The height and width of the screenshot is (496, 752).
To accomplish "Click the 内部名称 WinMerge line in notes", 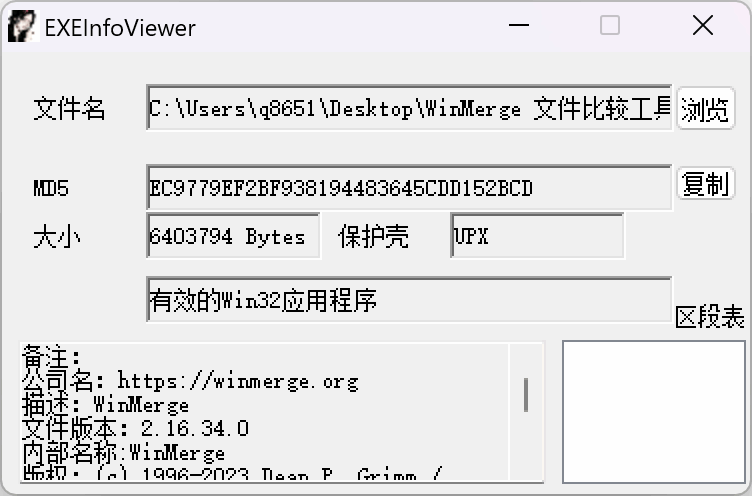I will click(x=123, y=452).
